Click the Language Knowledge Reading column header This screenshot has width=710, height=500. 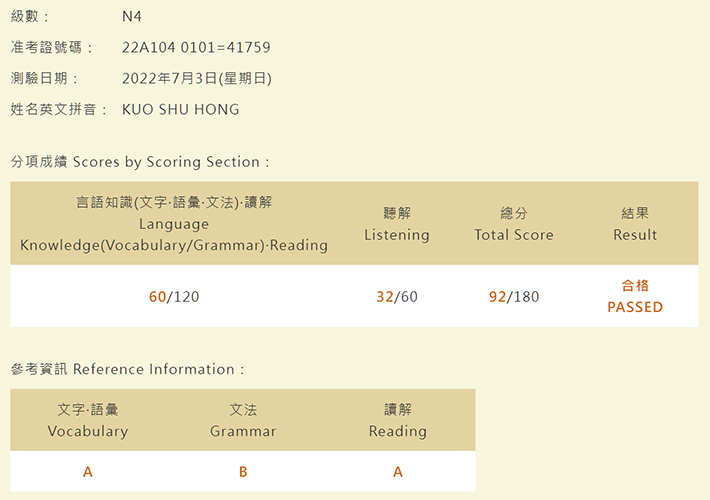(174, 224)
